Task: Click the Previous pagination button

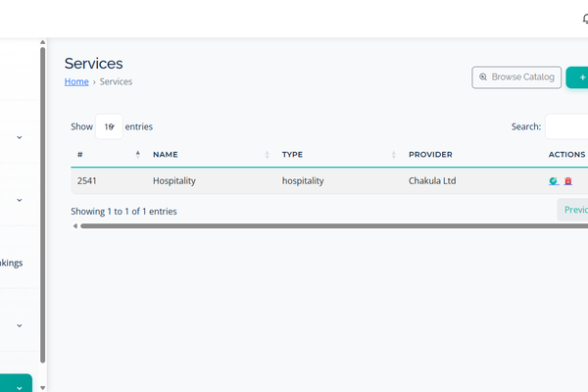Action: pyautogui.click(x=573, y=210)
